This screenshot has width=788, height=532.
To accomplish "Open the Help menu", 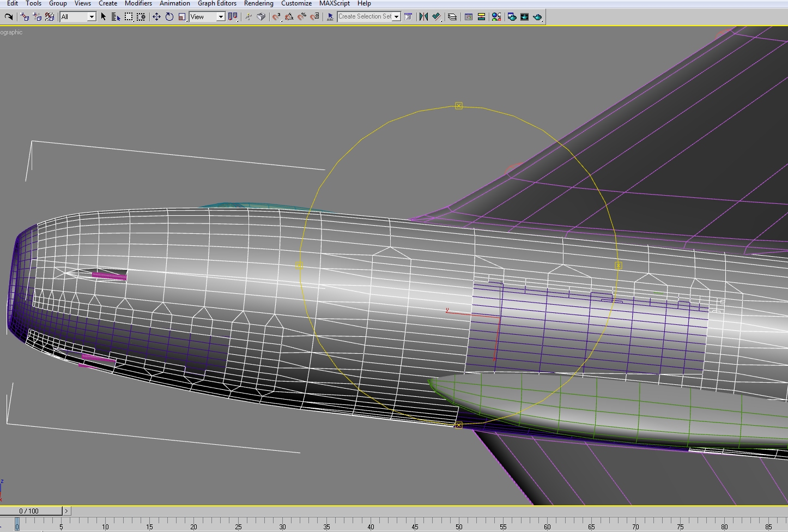I will click(364, 3).
